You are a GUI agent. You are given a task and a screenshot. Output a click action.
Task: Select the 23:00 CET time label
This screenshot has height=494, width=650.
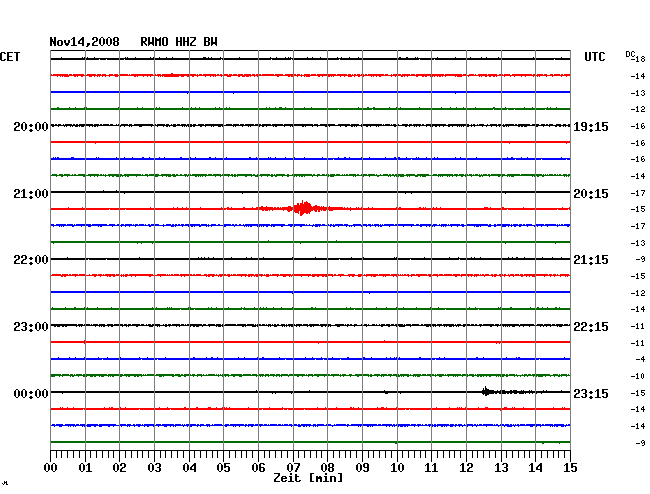[31, 327]
